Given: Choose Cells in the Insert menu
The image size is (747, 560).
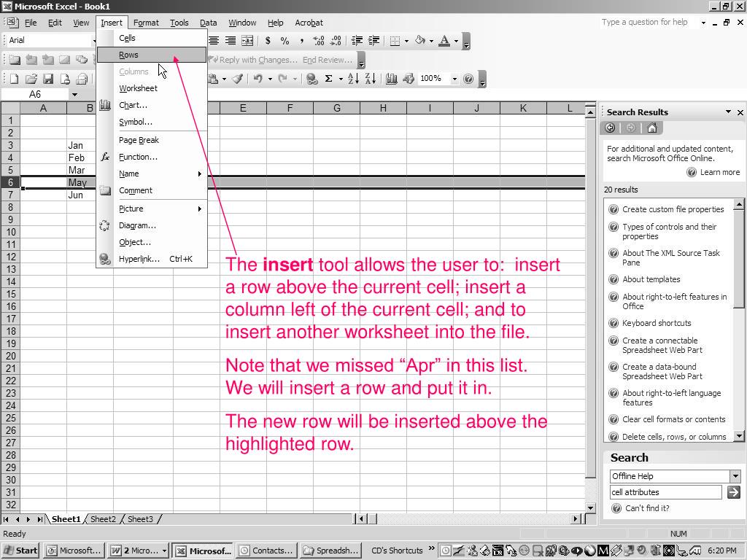Looking at the screenshot, I should tap(152, 38).
